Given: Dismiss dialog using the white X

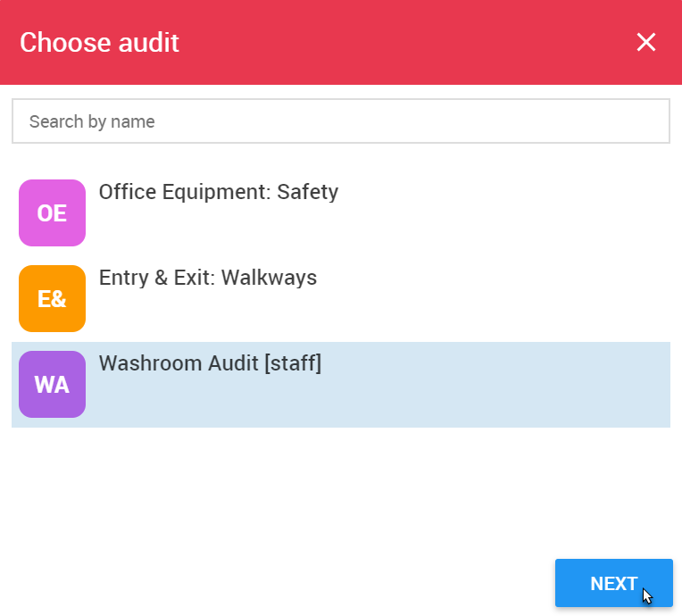Looking at the screenshot, I should (646, 42).
